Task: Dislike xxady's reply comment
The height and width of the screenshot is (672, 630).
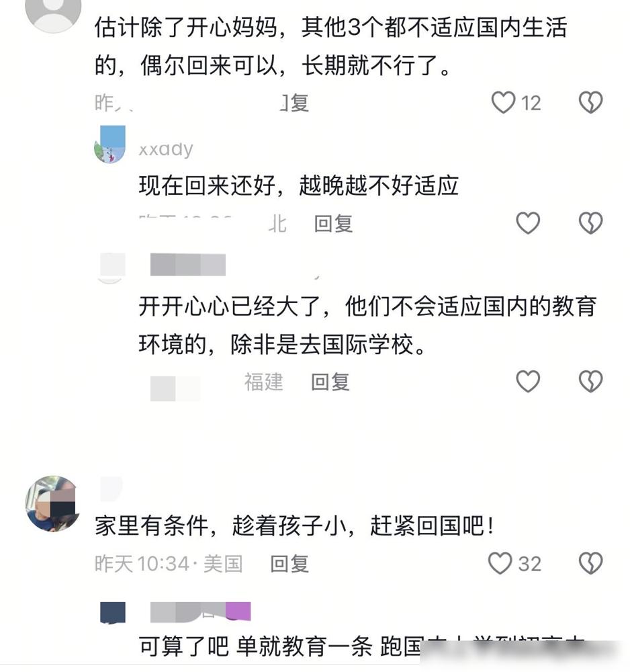Action: [590, 223]
